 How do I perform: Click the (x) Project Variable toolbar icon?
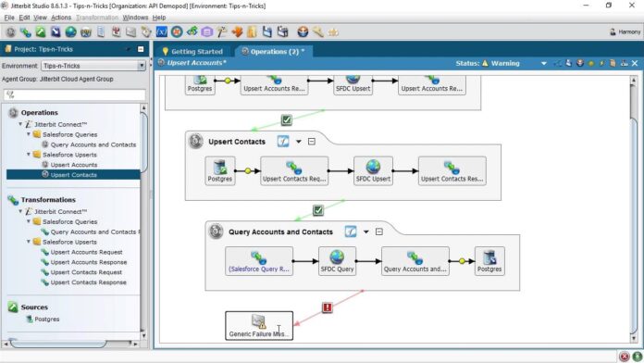[x=161, y=31]
